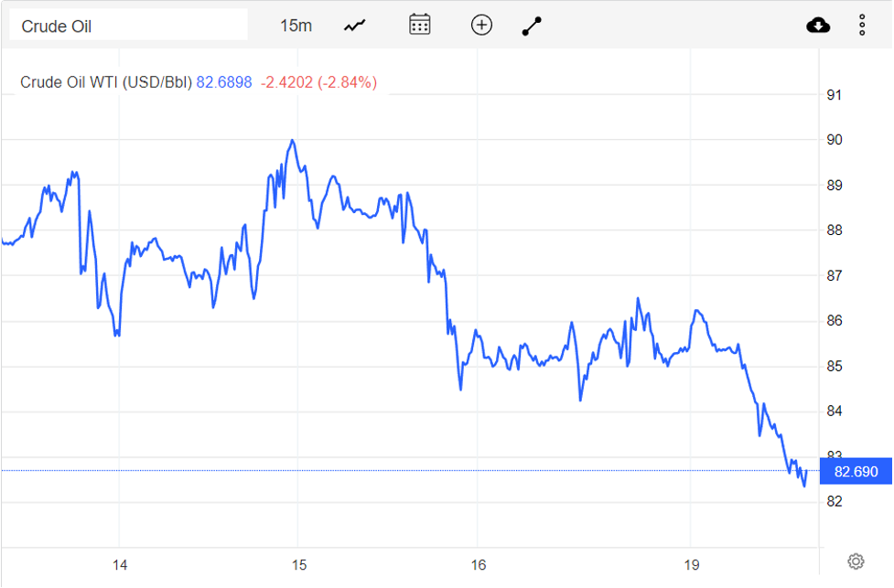The image size is (894, 588).
Task: Open chart settings gear icon
Action: click(856, 561)
